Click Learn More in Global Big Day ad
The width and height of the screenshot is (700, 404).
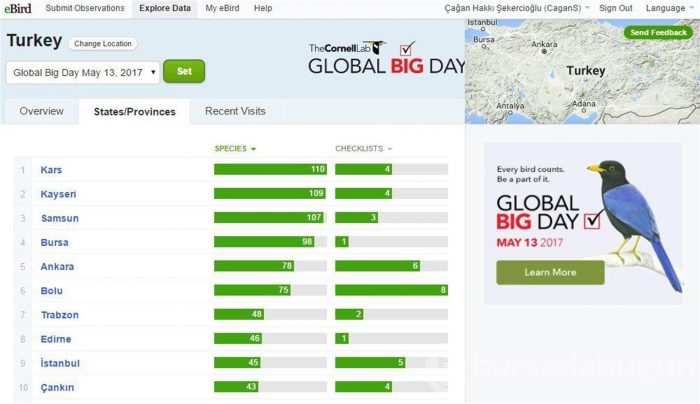[550, 272]
